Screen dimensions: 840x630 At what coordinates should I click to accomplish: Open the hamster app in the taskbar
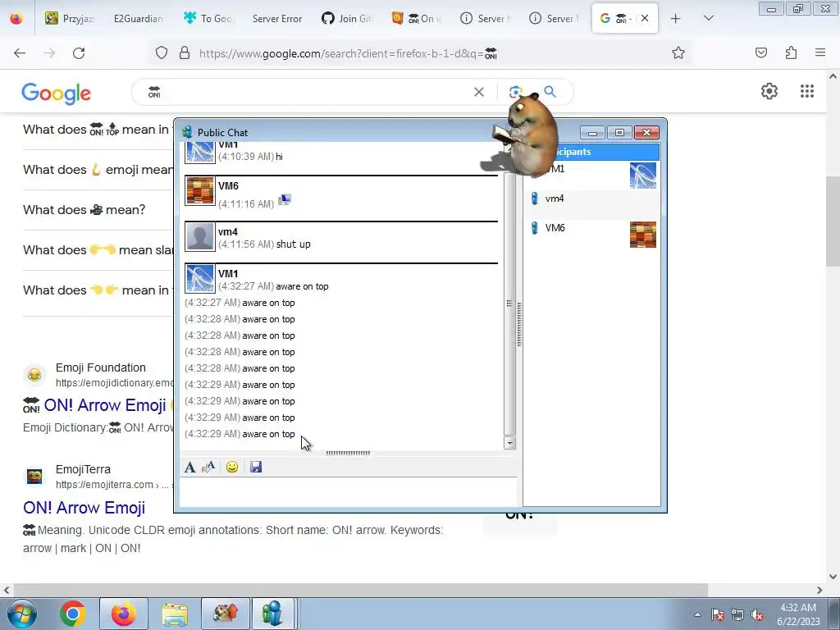click(226, 614)
